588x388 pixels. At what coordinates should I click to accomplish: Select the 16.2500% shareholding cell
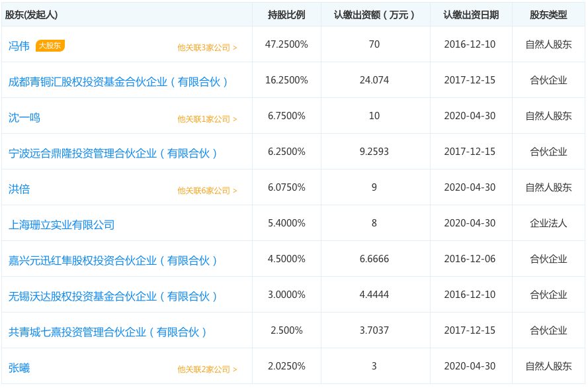tap(286, 80)
